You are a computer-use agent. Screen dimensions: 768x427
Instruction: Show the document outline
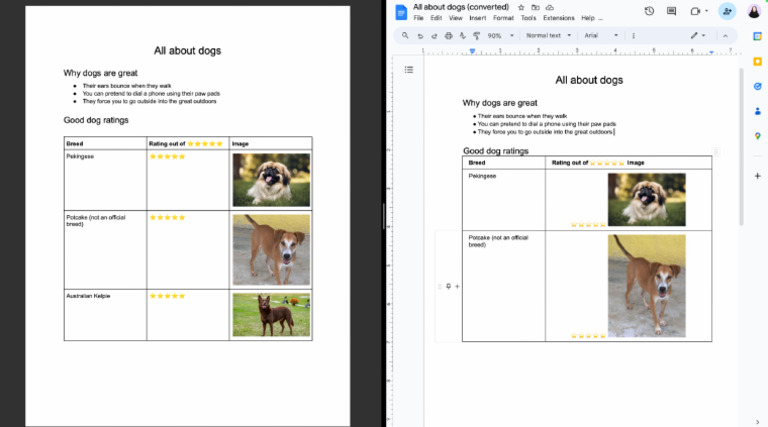point(409,70)
